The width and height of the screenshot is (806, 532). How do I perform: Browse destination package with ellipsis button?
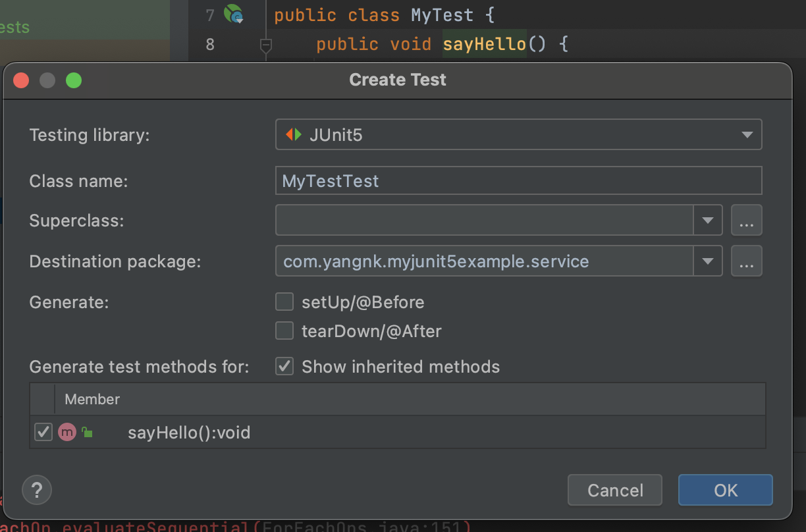[746, 261]
